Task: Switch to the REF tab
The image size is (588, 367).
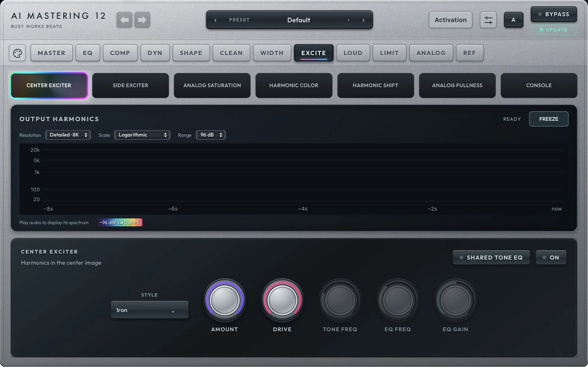Action: (470, 53)
